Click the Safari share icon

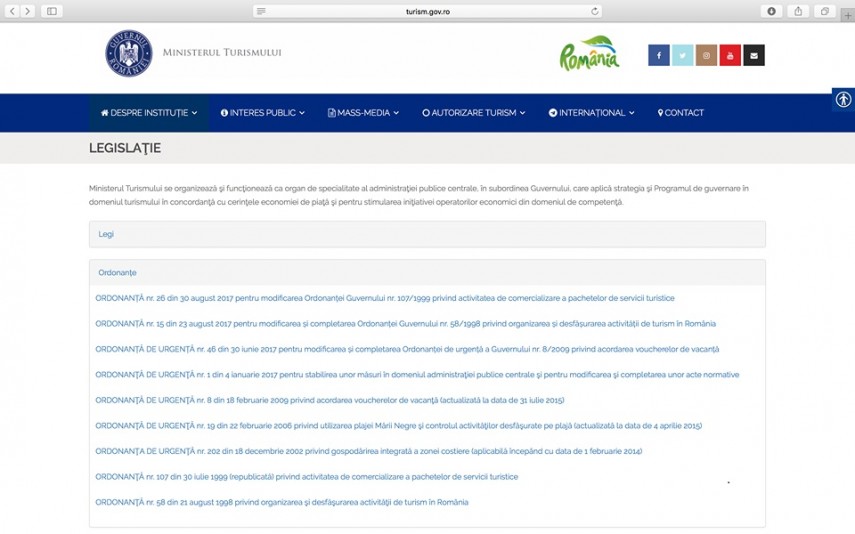point(798,11)
